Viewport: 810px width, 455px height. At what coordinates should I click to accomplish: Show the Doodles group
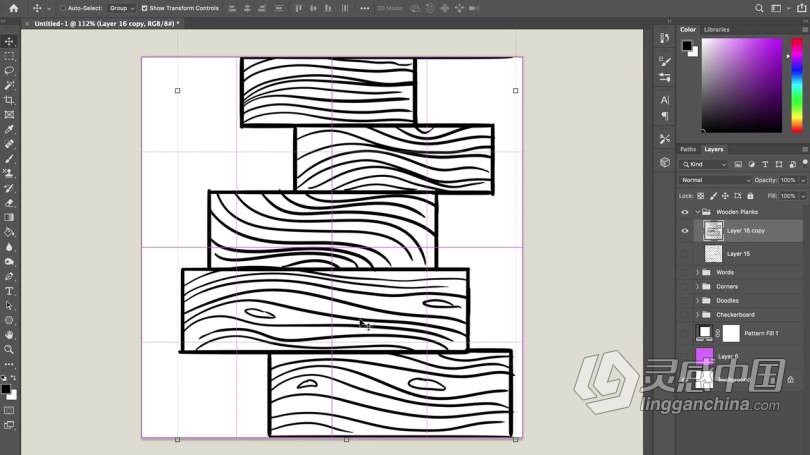pyautogui.click(x=685, y=301)
